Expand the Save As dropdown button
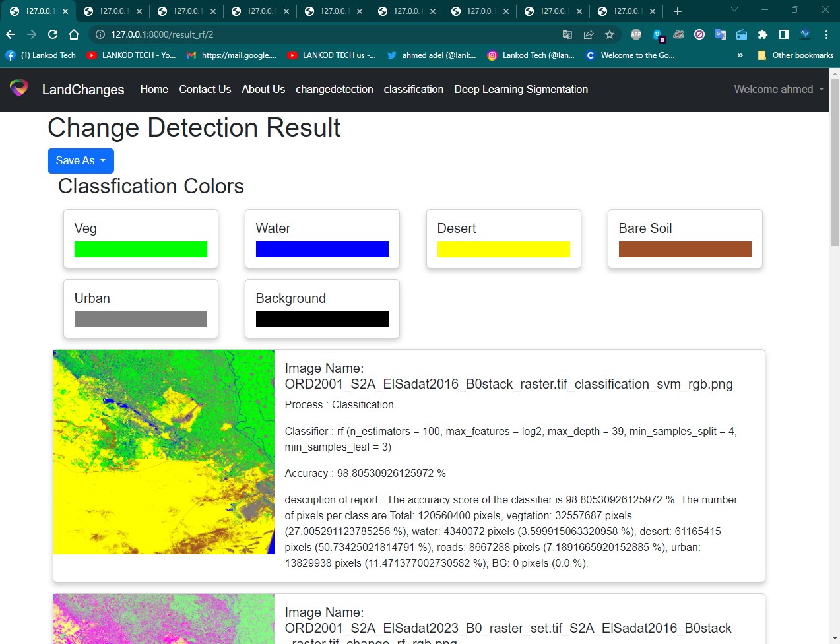 [81, 161]
